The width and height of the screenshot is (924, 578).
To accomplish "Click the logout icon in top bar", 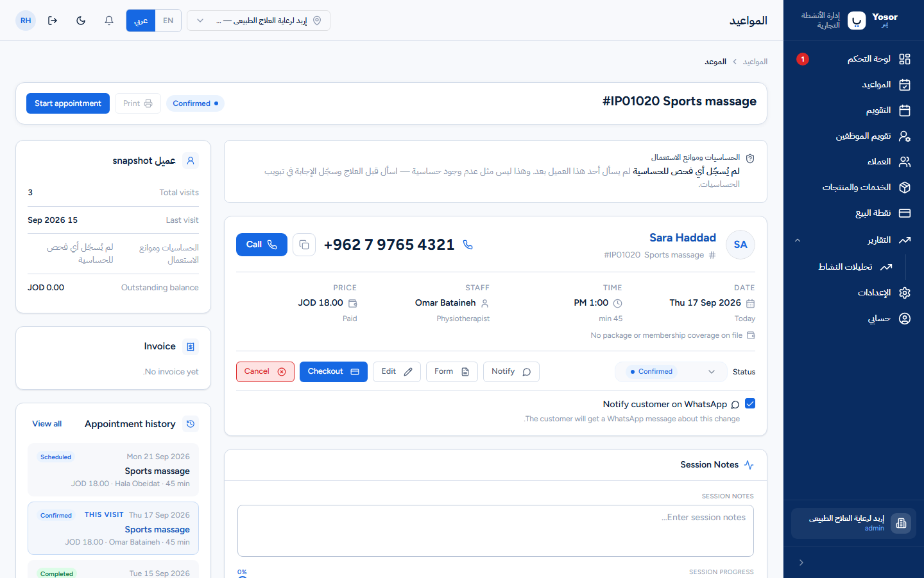I will (53, 21).
